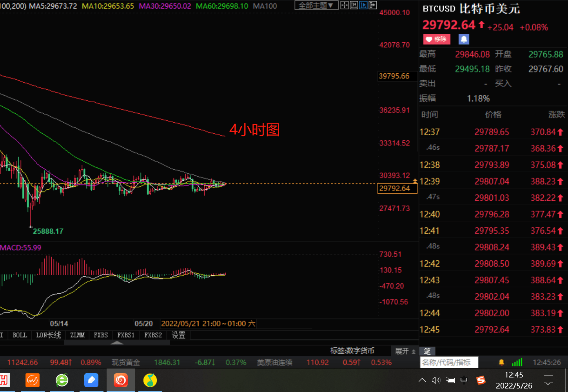Open the red swirl taskbar app
The width and height of the screenshot is (568, 392).
click(121, 380)
